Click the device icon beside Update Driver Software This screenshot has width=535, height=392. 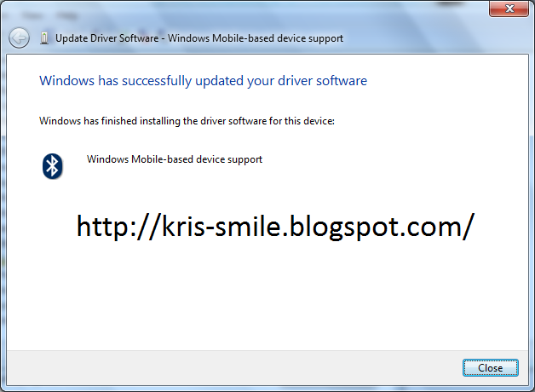point(44,37)
